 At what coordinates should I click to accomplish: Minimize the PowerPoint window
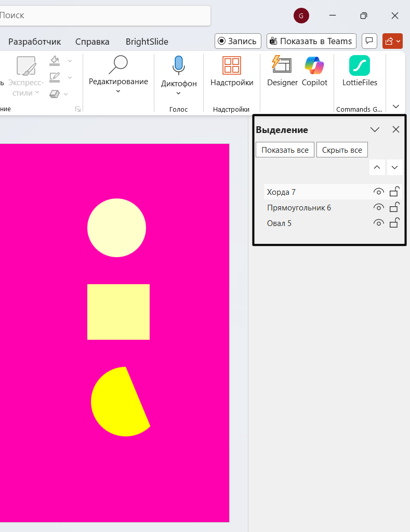pos(333,15)
